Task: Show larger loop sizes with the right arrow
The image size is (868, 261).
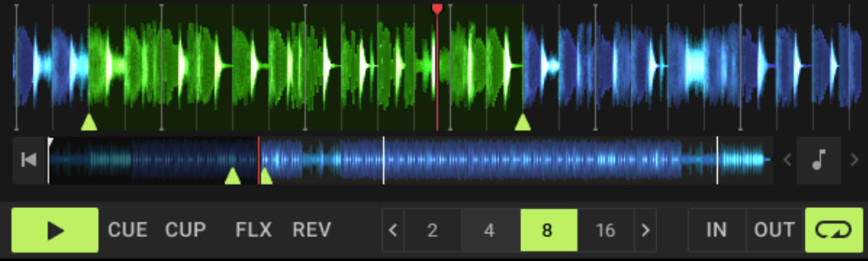Action: point(646,230)
